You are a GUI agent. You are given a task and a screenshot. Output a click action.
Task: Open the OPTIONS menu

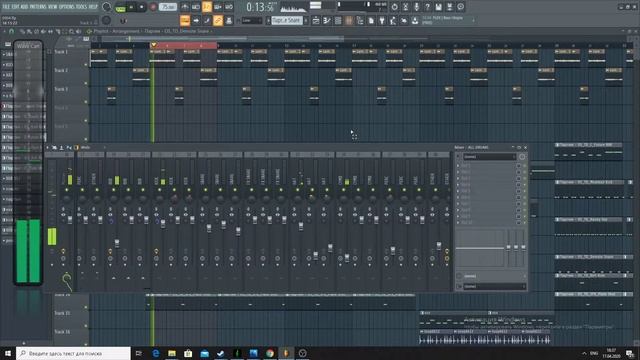click(x=67, y=7)
